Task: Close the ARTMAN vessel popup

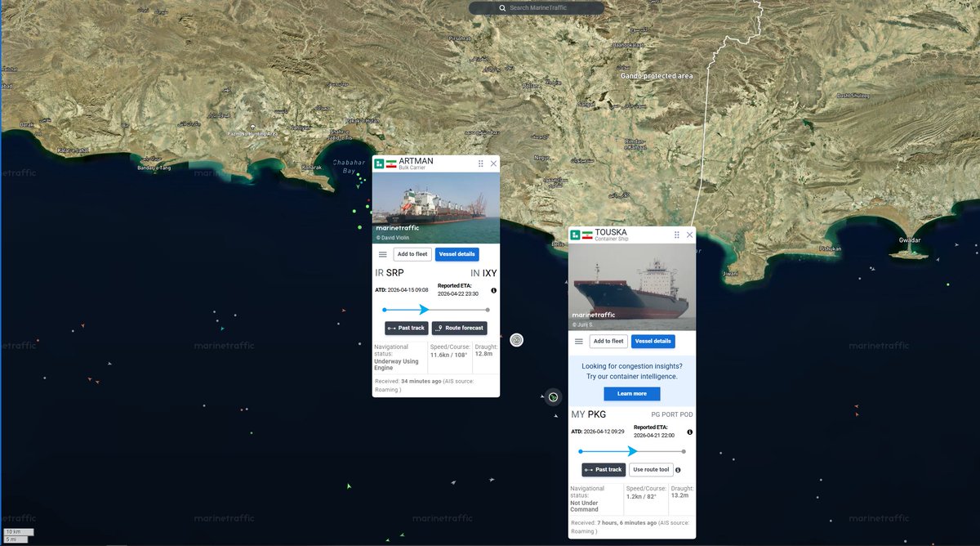Action: pyautogui.click(x=493, y=163)
